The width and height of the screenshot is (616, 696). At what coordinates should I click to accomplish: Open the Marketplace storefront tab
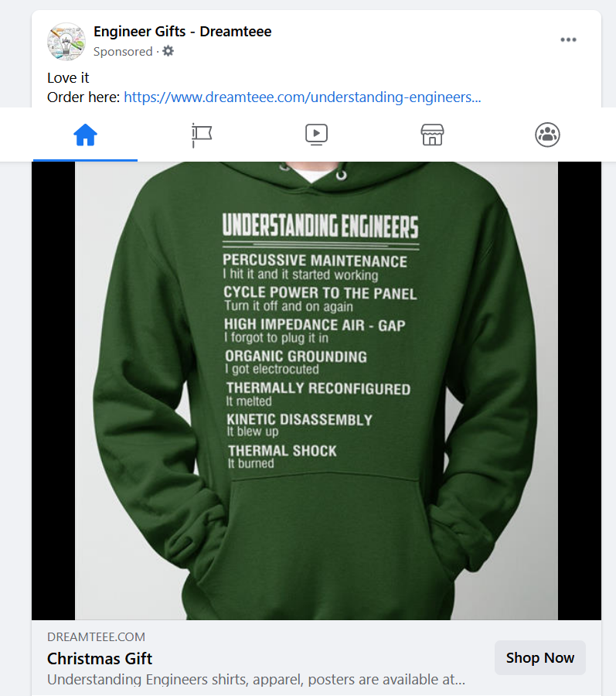click(x=432, y=135)
